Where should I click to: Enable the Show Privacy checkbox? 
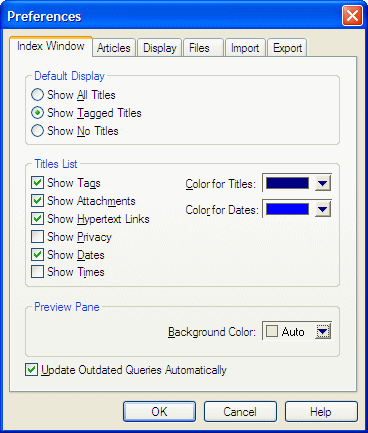pyautogui.click(x=37, y=237)
